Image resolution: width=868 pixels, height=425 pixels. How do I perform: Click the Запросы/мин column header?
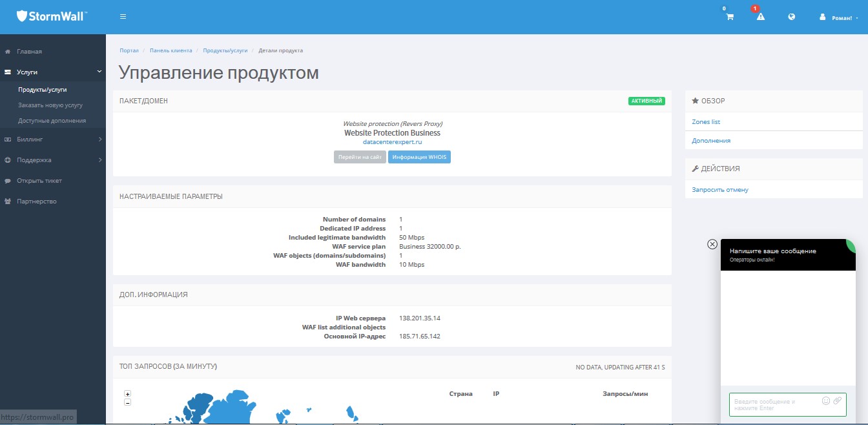(625, 393)
